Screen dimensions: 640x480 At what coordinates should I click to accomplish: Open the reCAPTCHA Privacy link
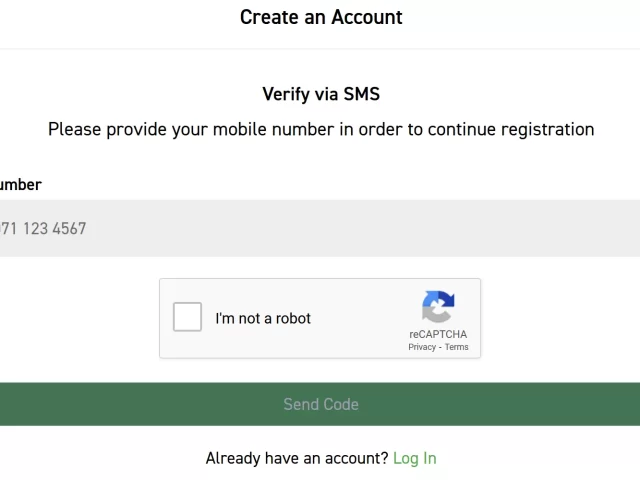pos(422,347)
